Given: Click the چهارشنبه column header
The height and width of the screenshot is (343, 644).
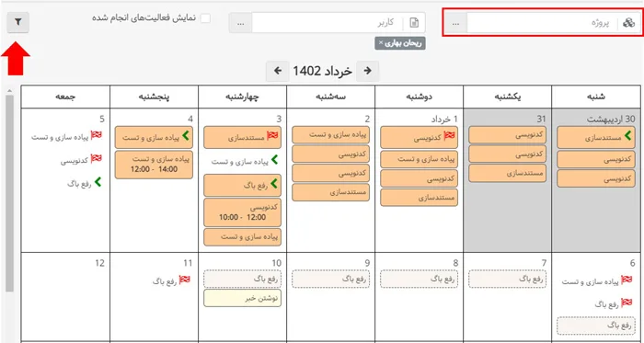Looking at the screenshot, I should pyautogui.click(x=242, y=97).
